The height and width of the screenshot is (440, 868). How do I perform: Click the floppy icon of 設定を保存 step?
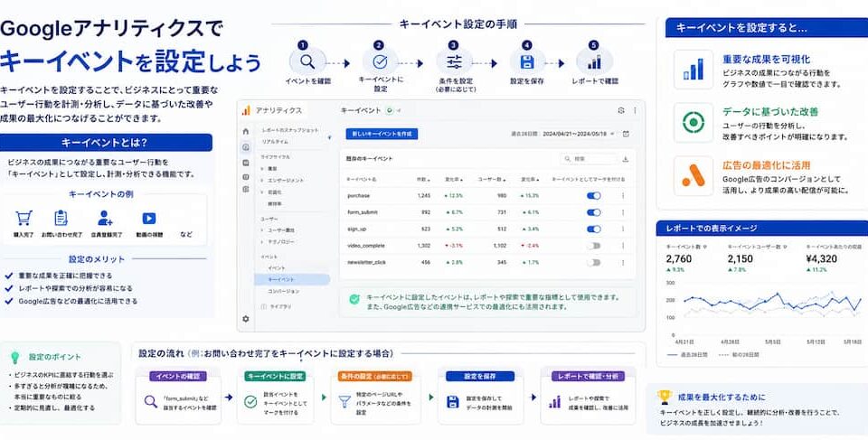[x=526, y=61]
